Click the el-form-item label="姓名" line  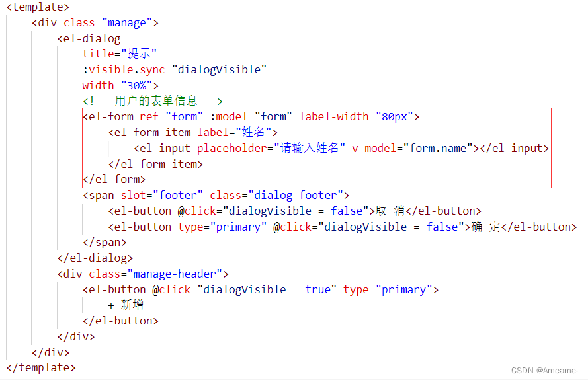pyautogui.click(x=192, y=132)
